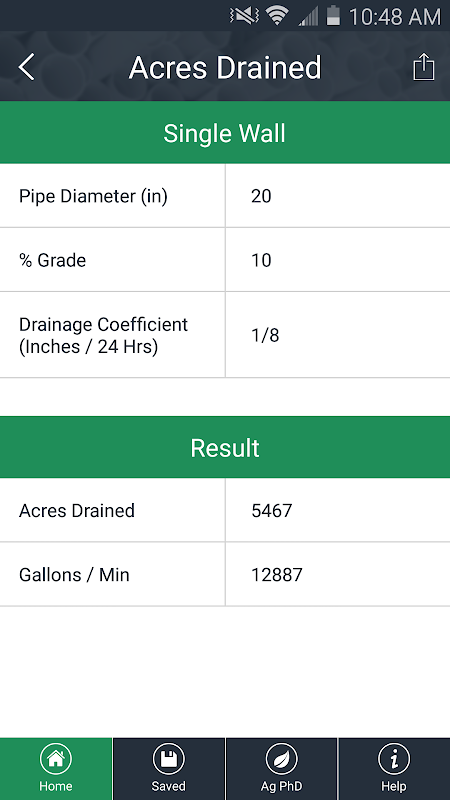The width and height of the screenshot is (450, 800).
Task: Change the % Grade value 10
Action: click(338, 260)
